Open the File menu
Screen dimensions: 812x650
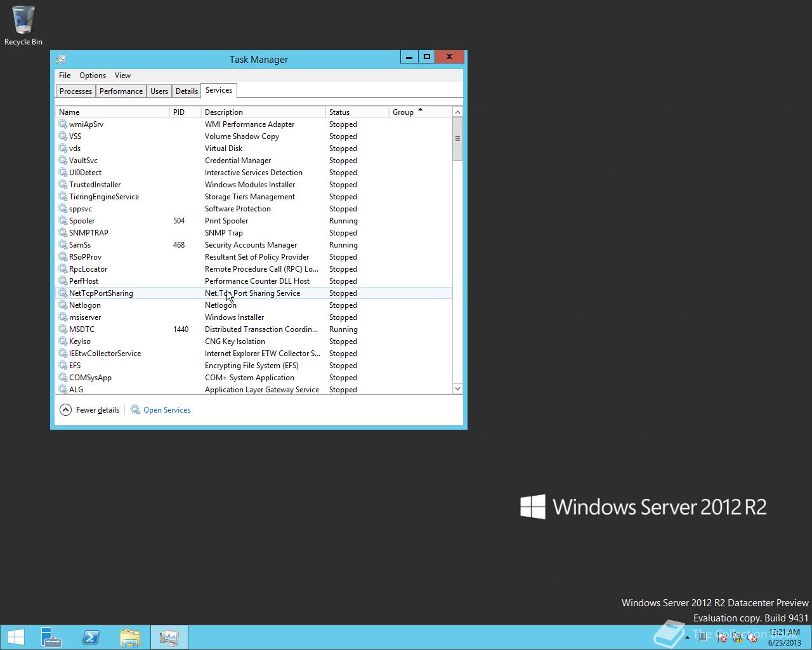65,76
